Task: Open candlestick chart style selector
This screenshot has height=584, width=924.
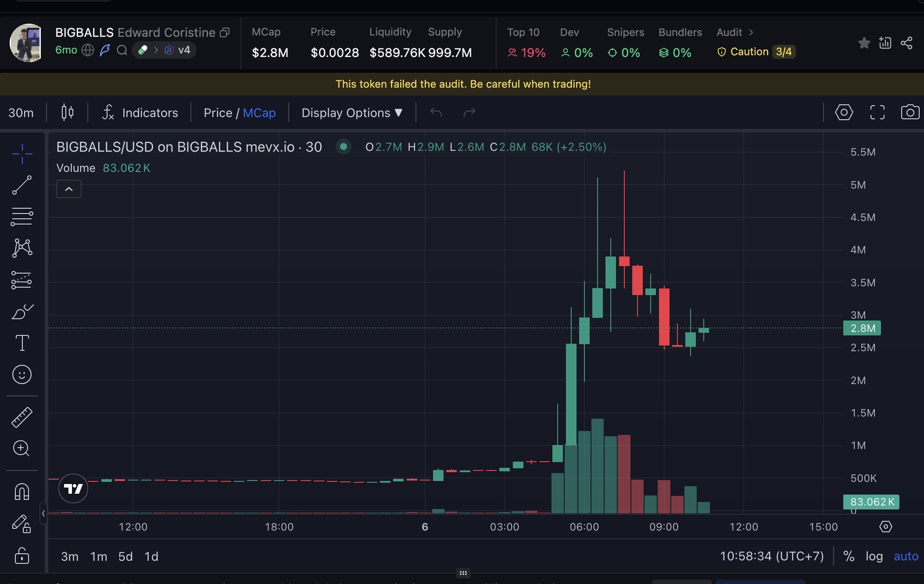Action: point(67,113)
